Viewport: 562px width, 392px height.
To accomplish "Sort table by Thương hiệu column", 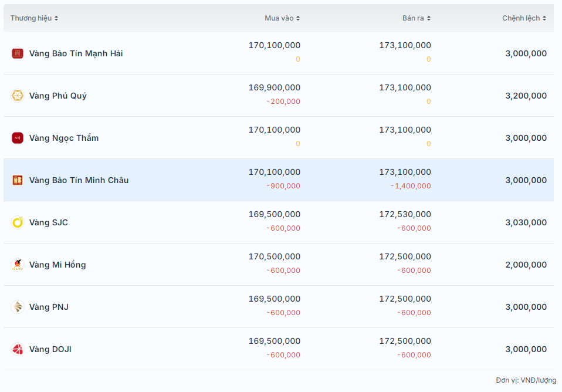I will pyautogui.click(x=34, y=18).
